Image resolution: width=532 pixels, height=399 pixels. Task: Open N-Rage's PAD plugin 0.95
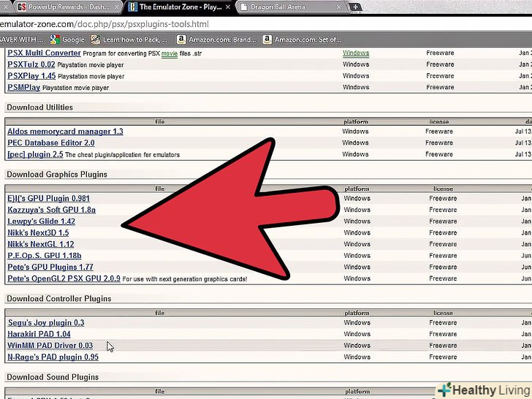[x=53, y=357]
